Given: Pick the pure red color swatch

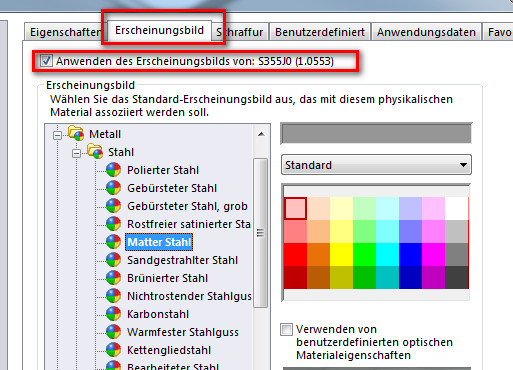Looking at the screenshot, I should click(295, 254).
